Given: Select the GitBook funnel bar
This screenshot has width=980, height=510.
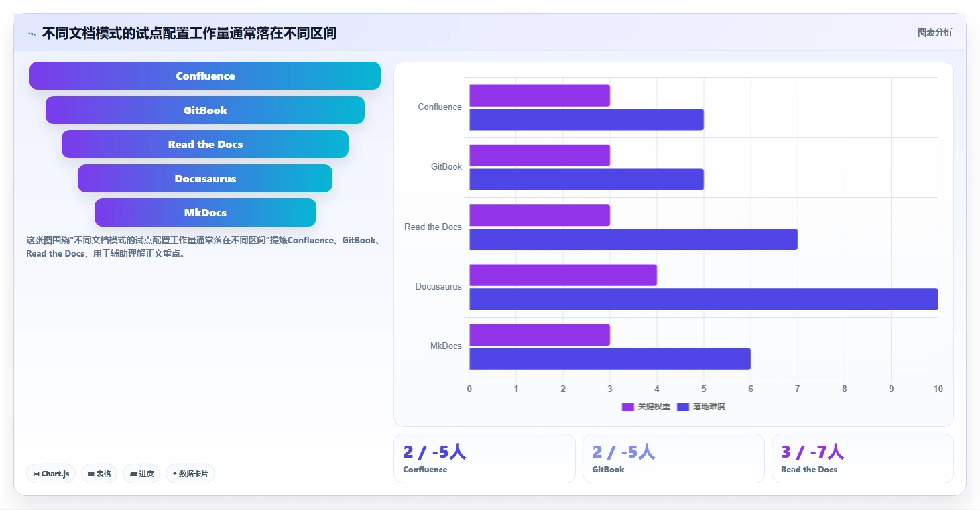Looking at the screenshot, I should [205, 110].
